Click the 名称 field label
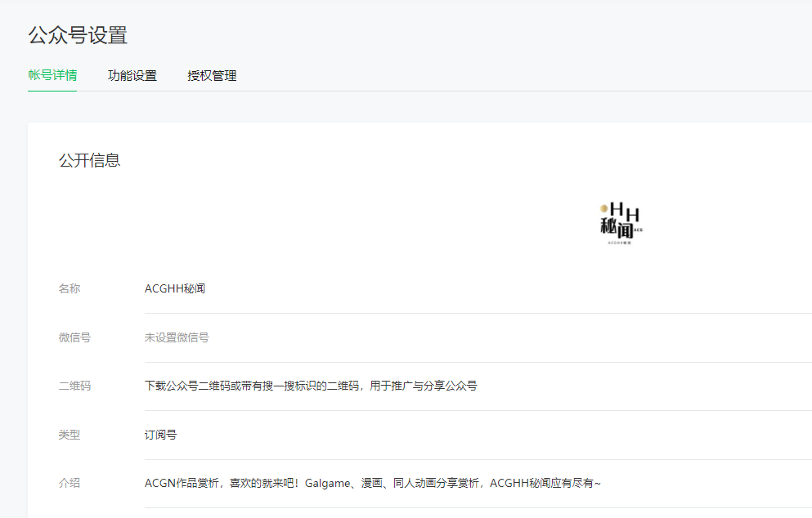 [x=70, y=288]
